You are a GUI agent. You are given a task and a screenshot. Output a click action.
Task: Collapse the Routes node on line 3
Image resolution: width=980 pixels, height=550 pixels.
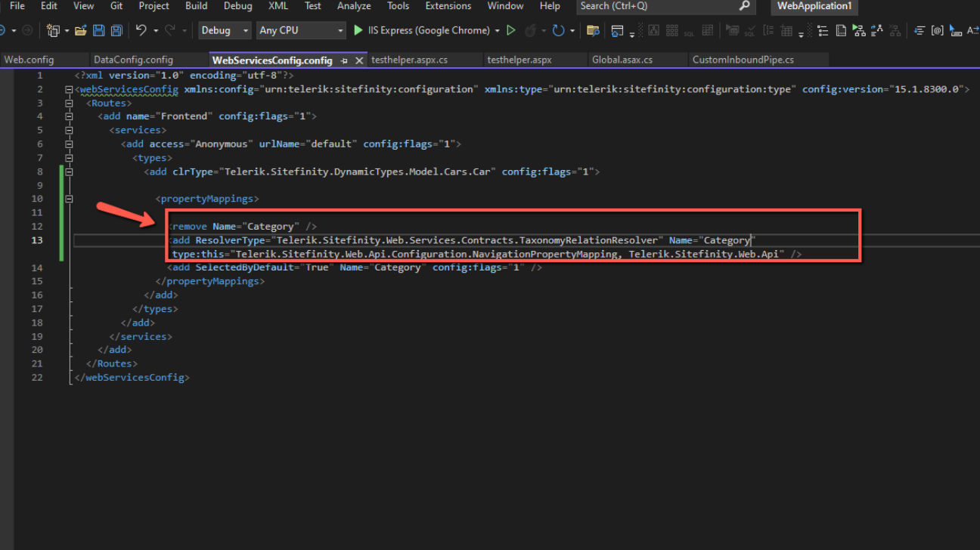(69, 103)
